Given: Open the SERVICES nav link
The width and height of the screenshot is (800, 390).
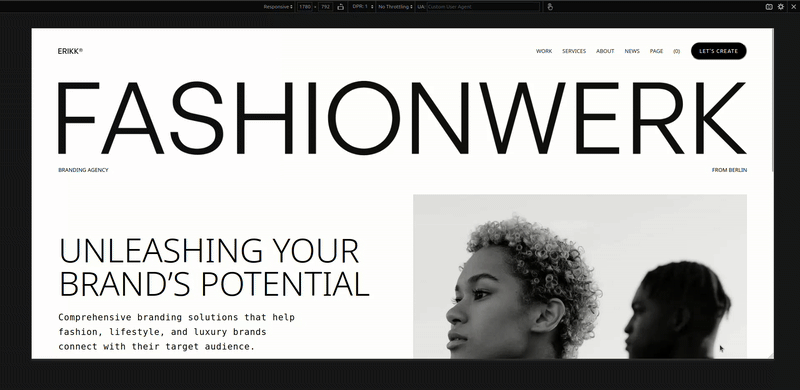Looking at the screenshot, I should (x=574, y=51).
